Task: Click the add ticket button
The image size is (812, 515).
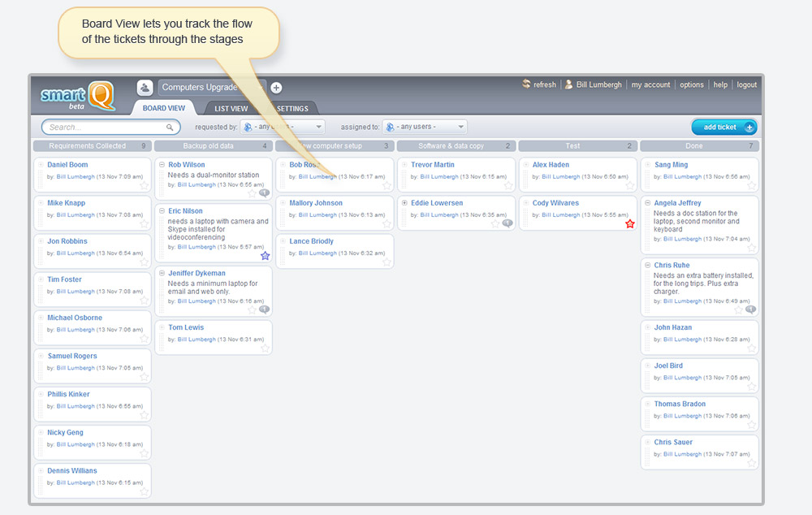Action: pyautogui.click(x=723, y=127)
